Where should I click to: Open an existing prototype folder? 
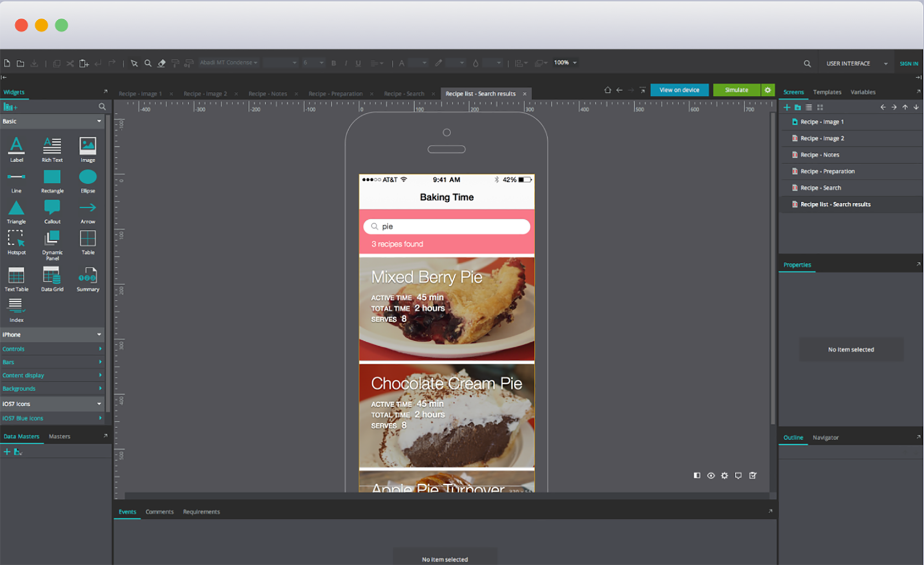(x=20, y=63)
